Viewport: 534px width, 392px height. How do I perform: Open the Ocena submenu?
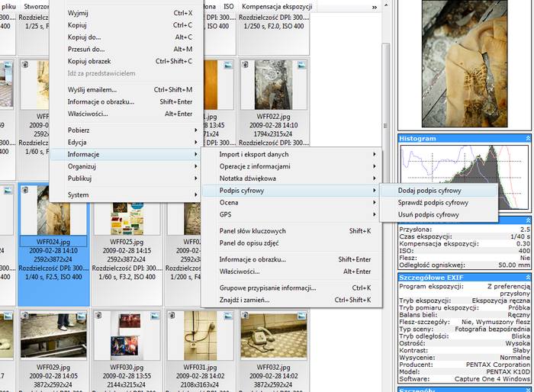point(292,202)
